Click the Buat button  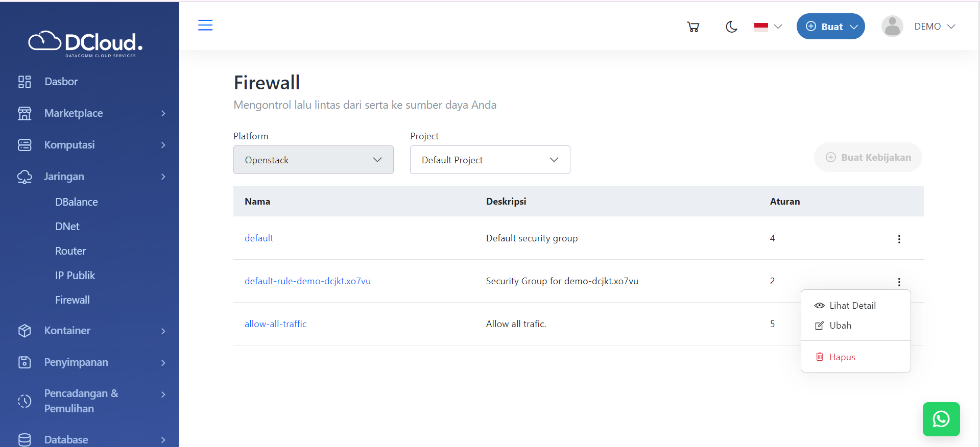[x=830, y=27]
